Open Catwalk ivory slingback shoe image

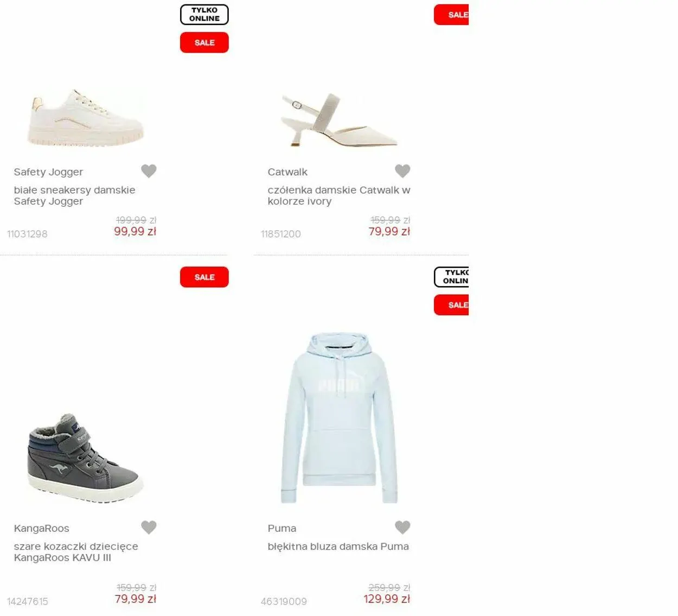340,120
